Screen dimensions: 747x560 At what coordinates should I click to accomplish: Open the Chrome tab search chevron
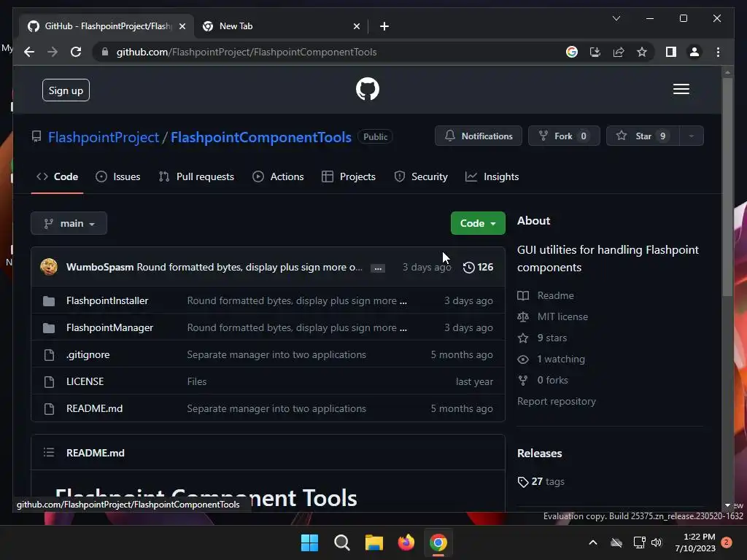click(x=616, y=18)
